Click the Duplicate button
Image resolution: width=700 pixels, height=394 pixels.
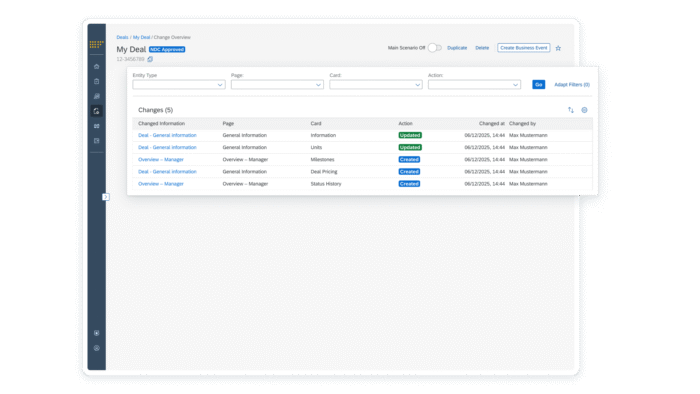tap(457, 48)
